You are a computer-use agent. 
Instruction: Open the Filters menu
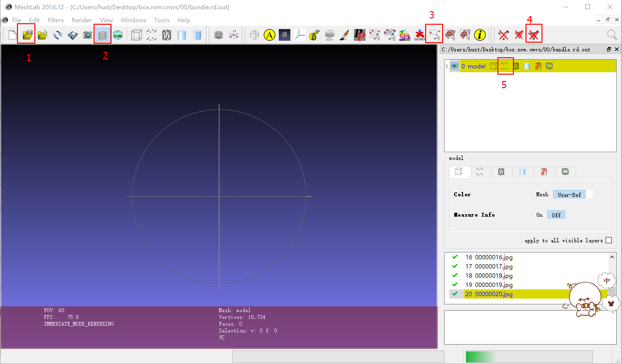point(55,20)
